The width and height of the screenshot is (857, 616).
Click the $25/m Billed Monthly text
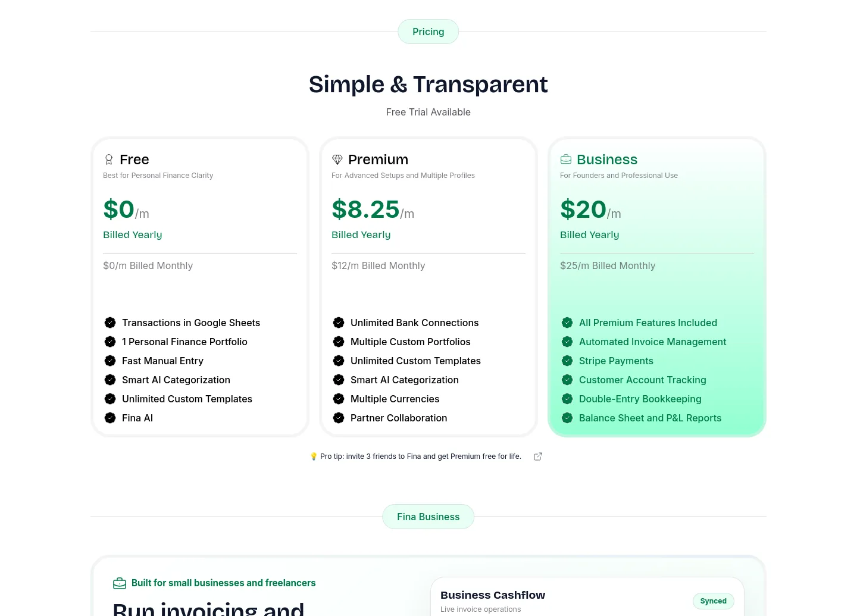(x=608, y=265)
